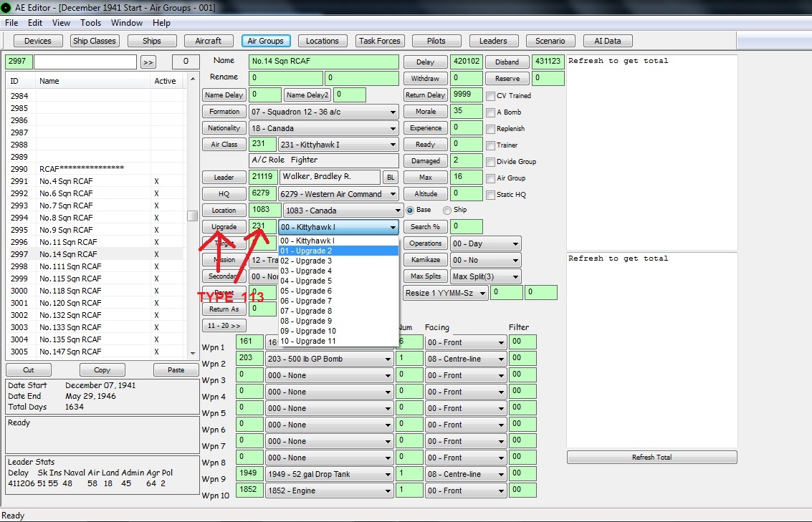Image resolution: width=812 pixels, height=522 pixels.
Task: Click the Return As button
Action: tap(224, 309)
